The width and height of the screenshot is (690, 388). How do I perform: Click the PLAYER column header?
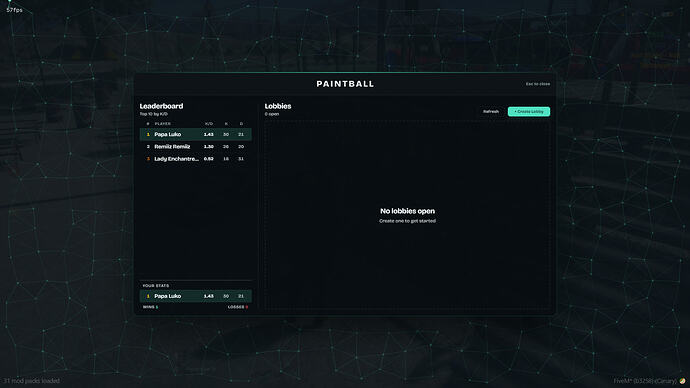162,124
